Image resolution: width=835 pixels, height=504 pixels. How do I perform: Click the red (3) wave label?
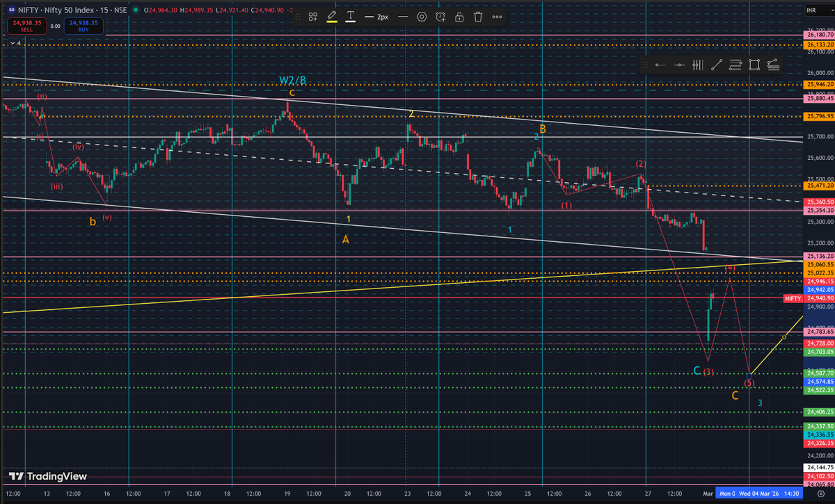[708, 372]
